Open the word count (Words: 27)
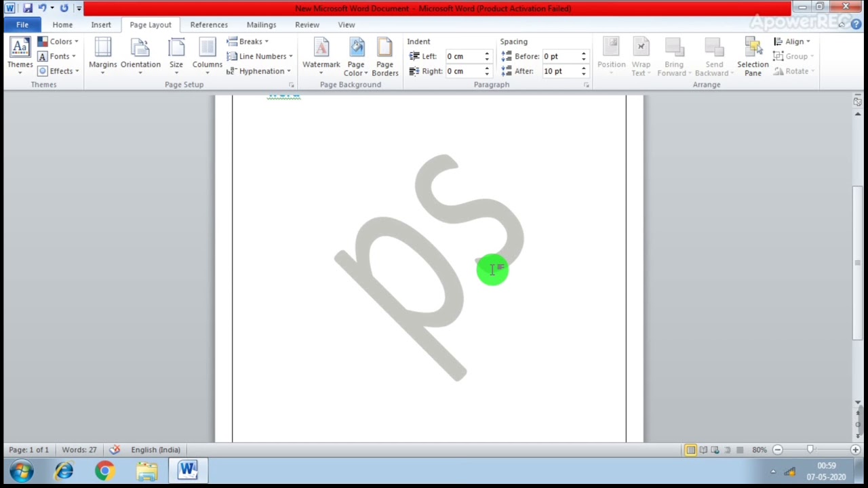Image resolution: width=868 pixels, height=488 pixels. click(79, 450)
